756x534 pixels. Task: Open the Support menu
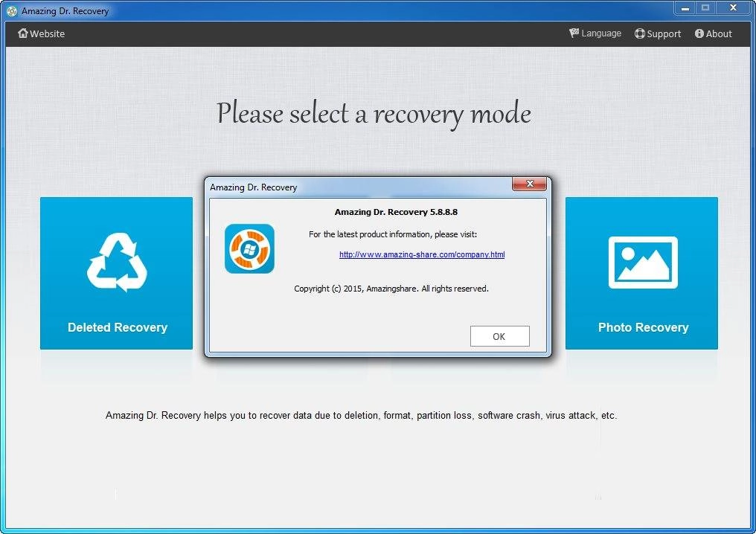664,33
